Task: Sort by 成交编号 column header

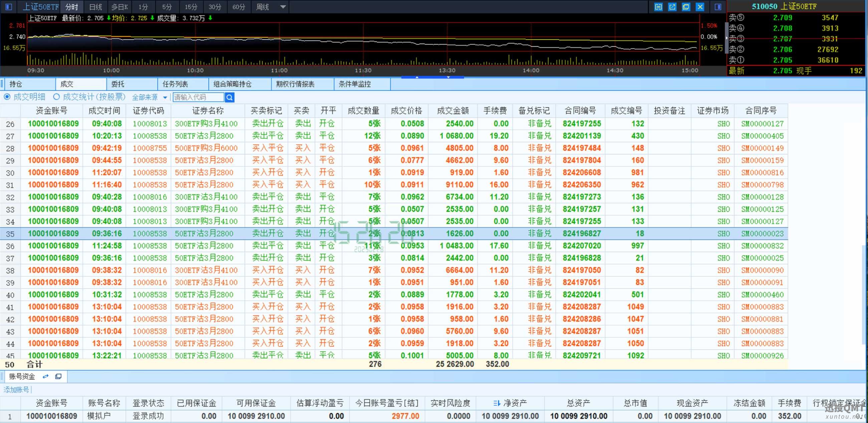Action: [626, 110]
